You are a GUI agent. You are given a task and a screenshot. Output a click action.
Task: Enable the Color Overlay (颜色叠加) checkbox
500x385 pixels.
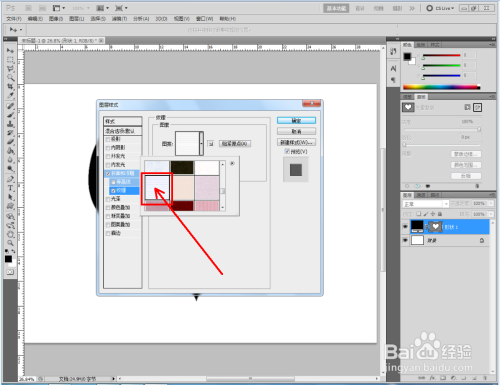tap(108, 208)
